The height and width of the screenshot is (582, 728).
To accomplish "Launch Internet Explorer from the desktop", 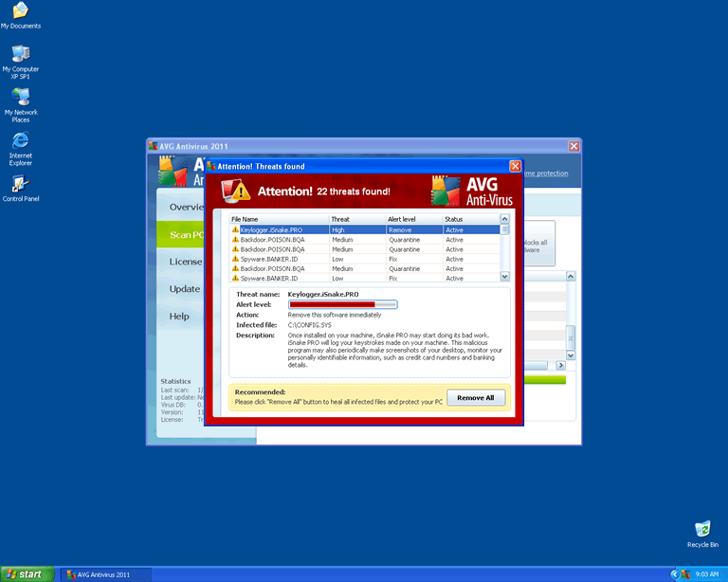I will (20, 141).
